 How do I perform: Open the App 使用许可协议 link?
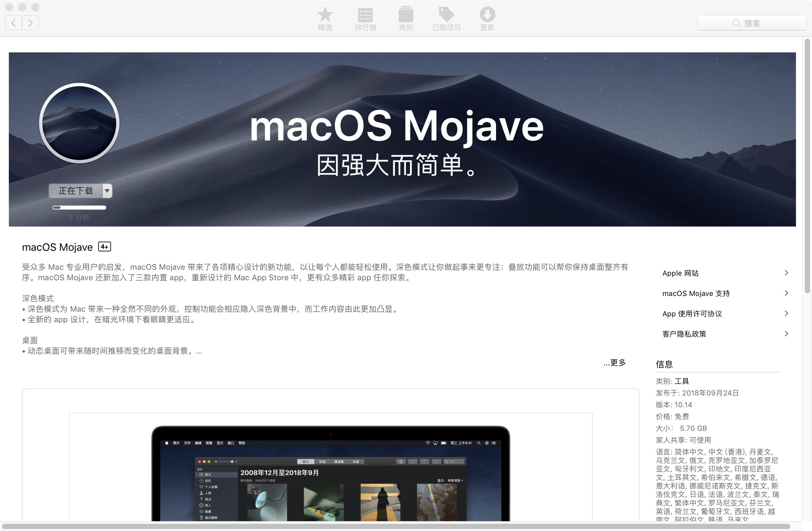[692, 314]
